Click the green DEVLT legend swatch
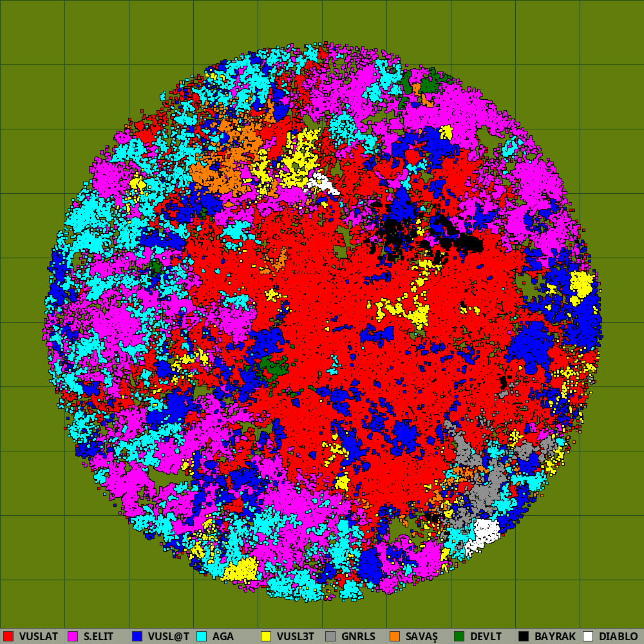 tap(459, 636)
